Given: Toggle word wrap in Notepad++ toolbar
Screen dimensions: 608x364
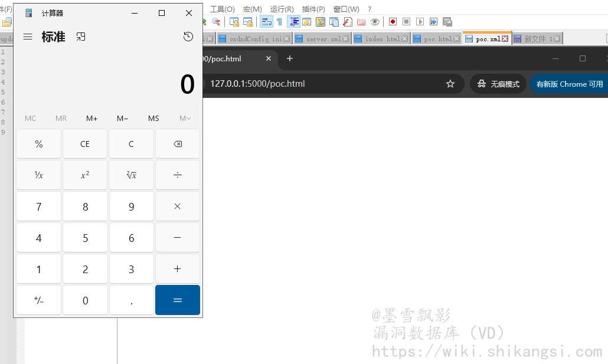Looking at the screenshot, I should [x=266, y=22].
